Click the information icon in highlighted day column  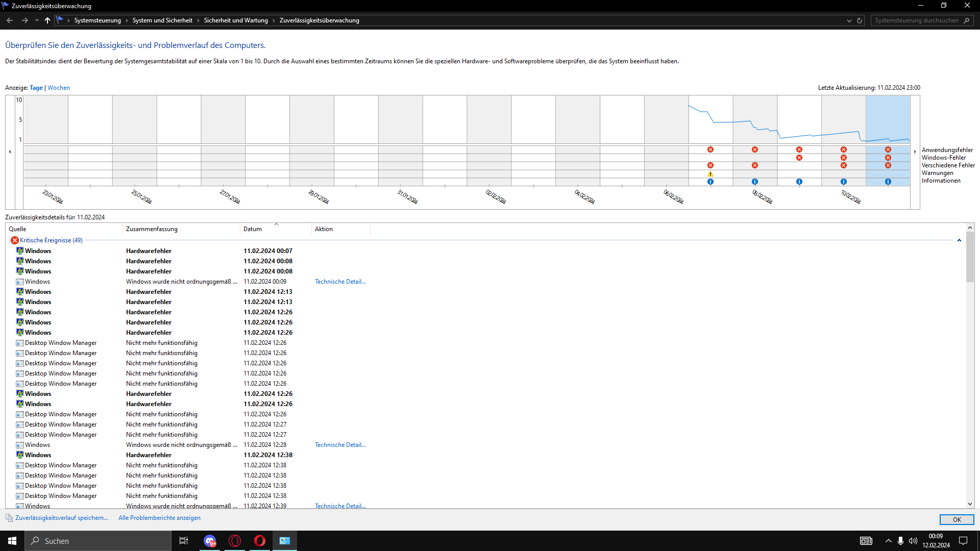[888, 182]
